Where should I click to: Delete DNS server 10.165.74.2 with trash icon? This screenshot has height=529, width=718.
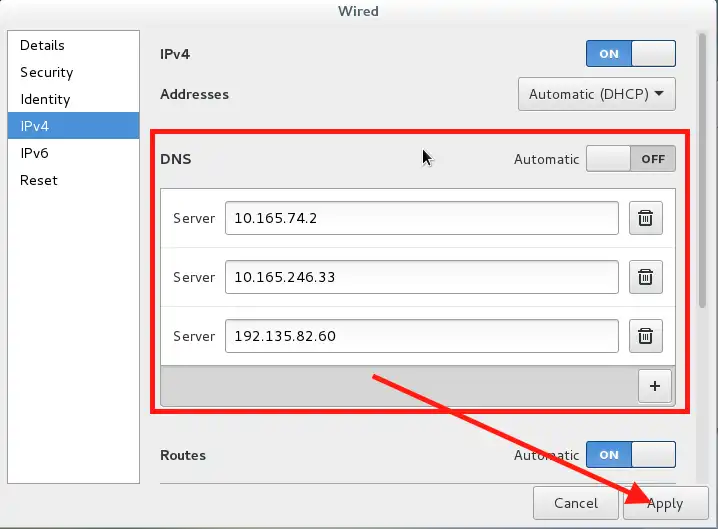tap(646, 218)
